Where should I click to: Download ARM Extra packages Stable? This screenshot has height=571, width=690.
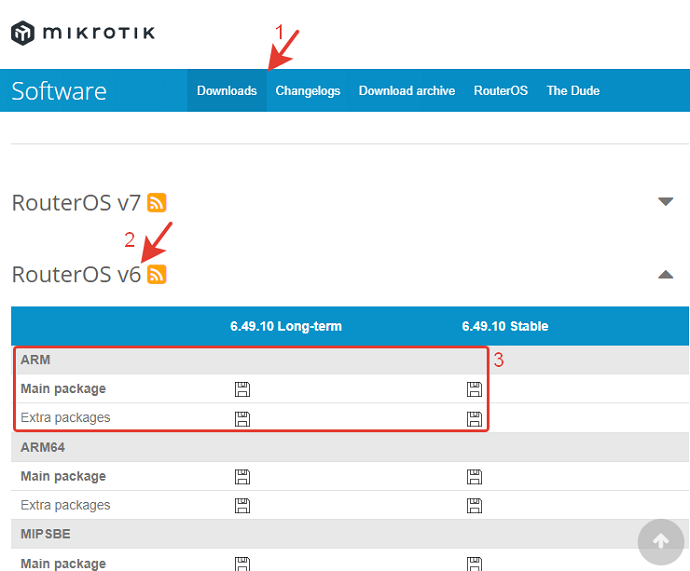tap(474, 418)
